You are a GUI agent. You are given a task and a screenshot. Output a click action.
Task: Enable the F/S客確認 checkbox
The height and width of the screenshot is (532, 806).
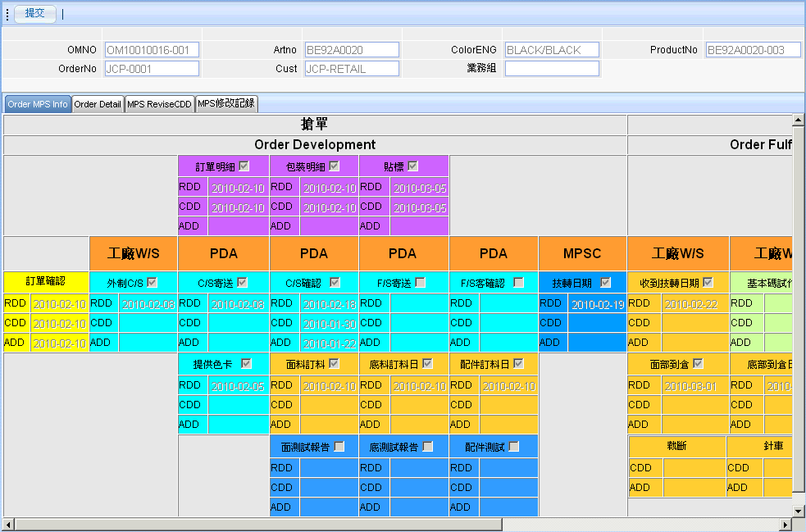pos(519,282)
